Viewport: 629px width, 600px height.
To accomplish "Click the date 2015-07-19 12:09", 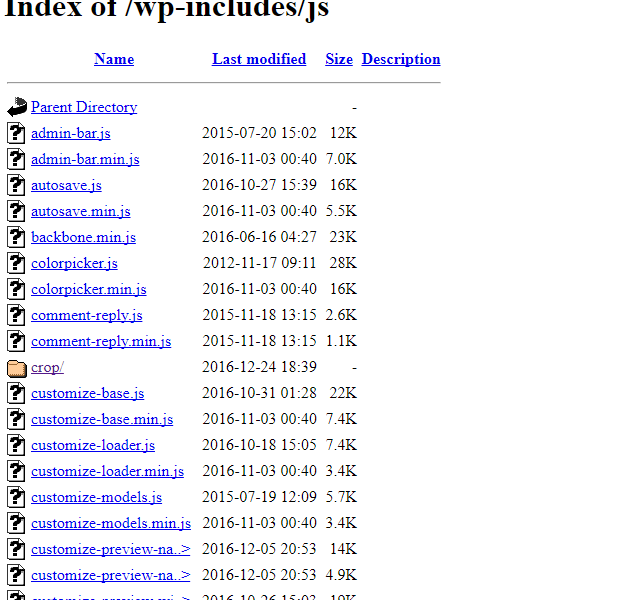I will coord(259,497).
